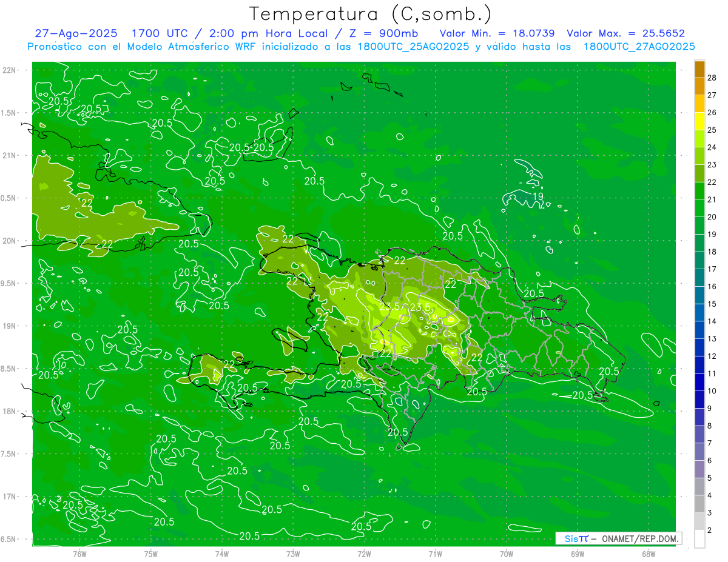Click the white swatch at the colorbar bottom
Viewport: 728px width, 562px height.
[699, 539]
